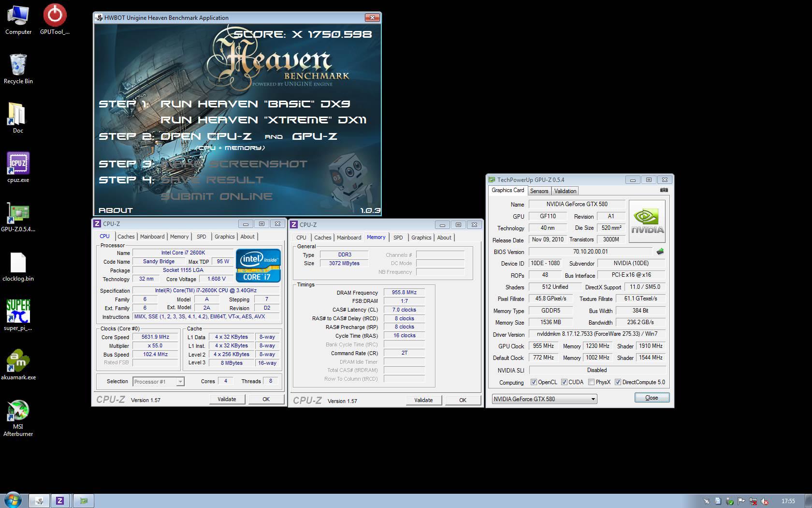Click Save Result in Heaven step 4
Viewport: 812px width, 508px height.
pyautogui.click(x=212, y=180)
